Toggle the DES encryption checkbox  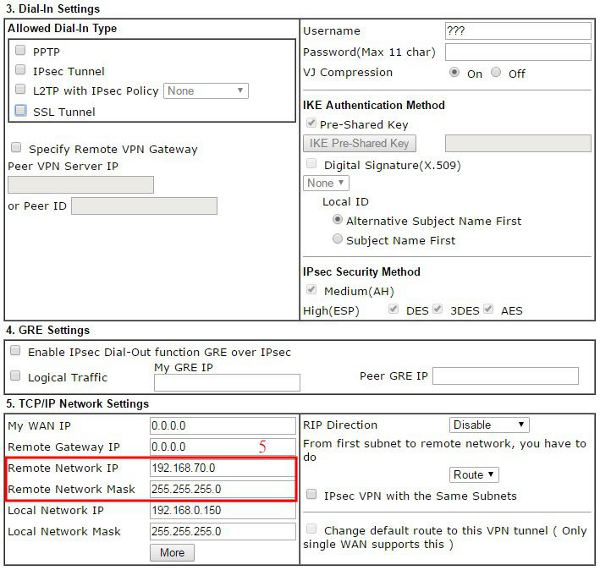tap(393, 309)
